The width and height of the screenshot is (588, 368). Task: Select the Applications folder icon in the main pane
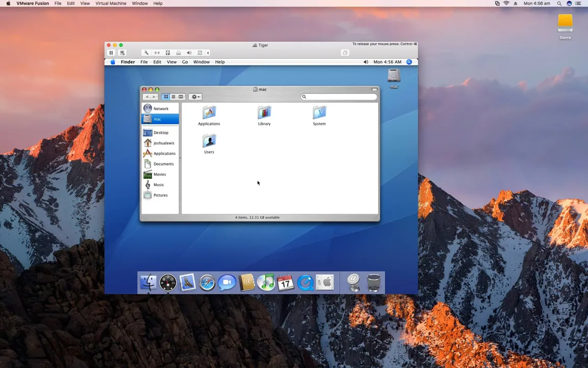tap(209, 112)
